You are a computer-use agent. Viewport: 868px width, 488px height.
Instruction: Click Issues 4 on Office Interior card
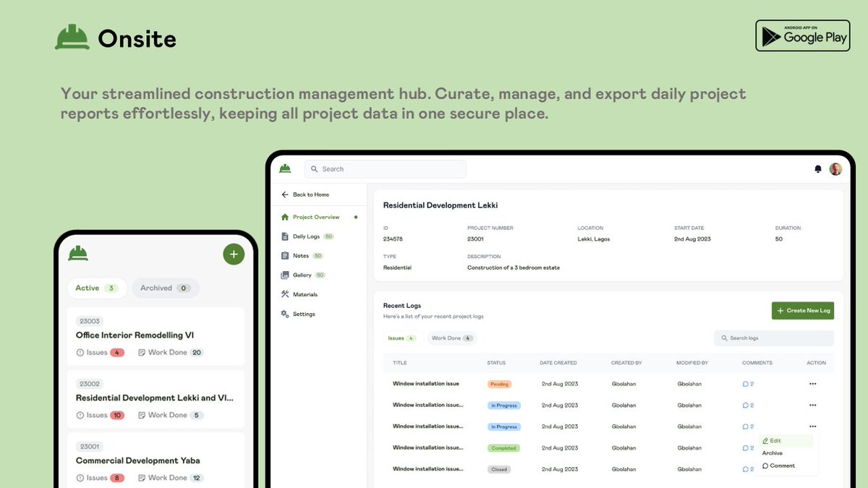pyautogui.click(x=101, y=353)
